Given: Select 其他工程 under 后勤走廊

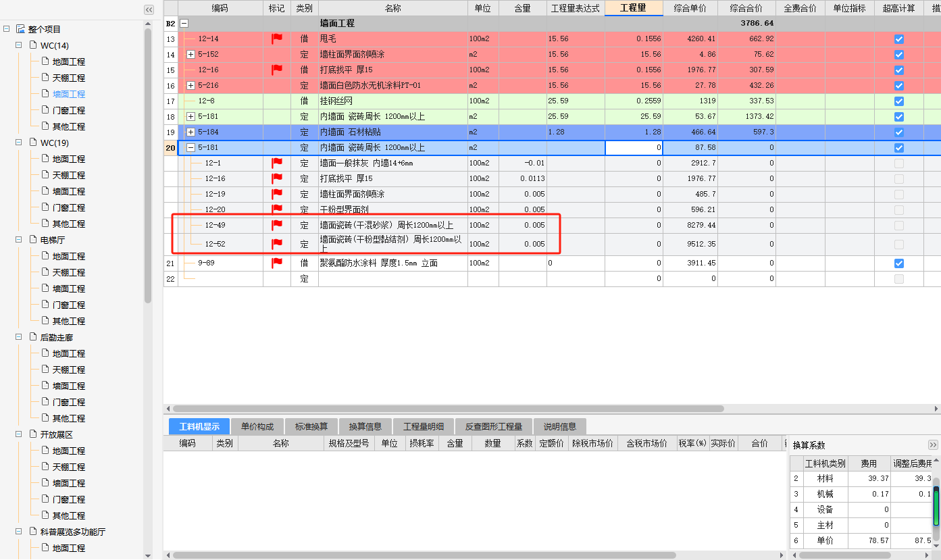Looking at the screenshot, I should tap(69, 418).
